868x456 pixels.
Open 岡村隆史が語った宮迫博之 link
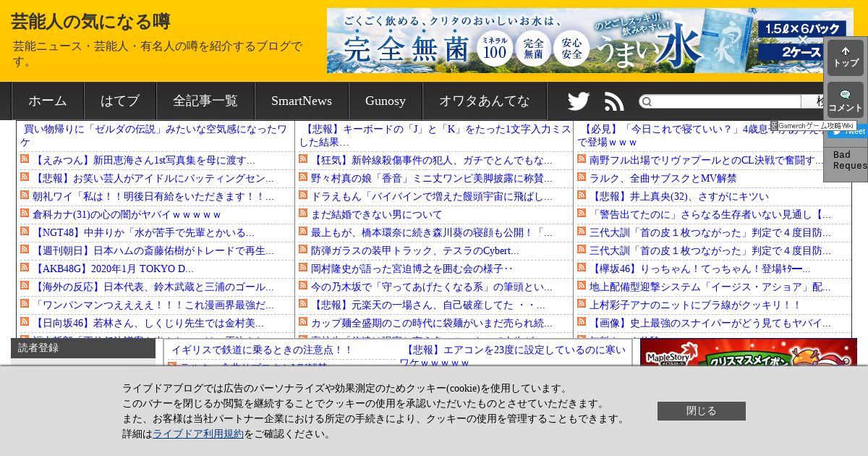412,269
